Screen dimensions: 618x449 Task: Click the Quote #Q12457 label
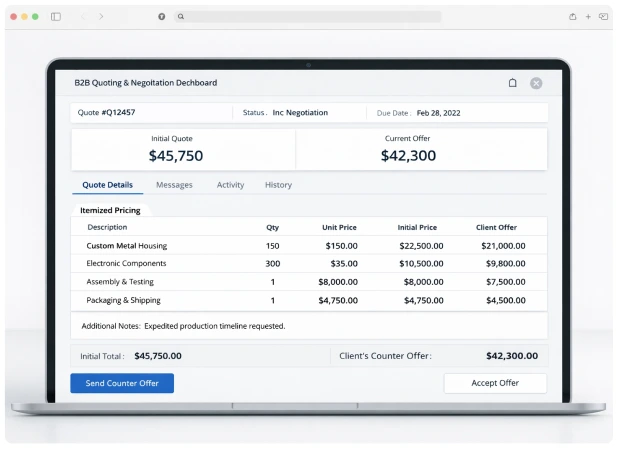(x=106, y=112)
